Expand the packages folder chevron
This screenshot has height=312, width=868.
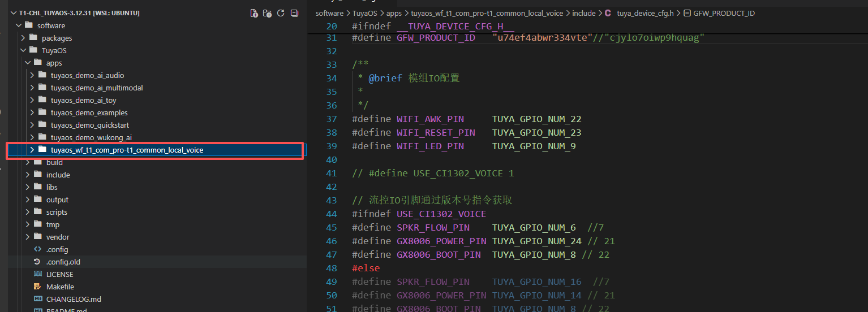[x=23, y=38]
